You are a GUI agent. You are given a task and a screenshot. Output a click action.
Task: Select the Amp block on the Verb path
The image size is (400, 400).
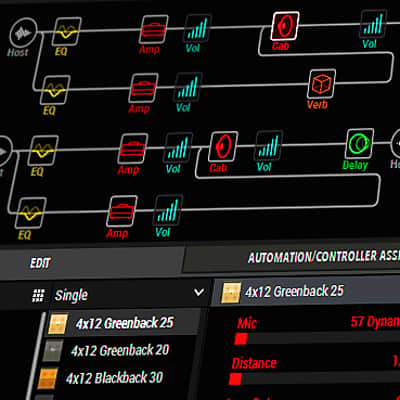144,89
